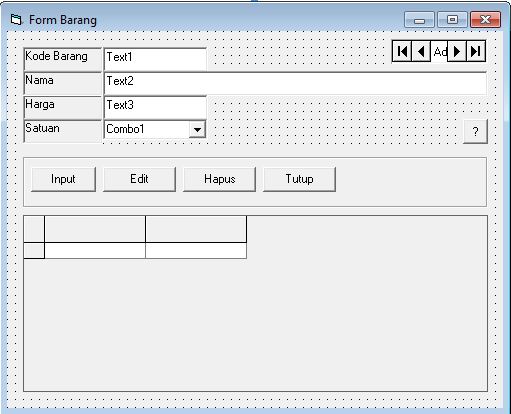
Task: Click first data cell in grid
Action: [95, 250]
